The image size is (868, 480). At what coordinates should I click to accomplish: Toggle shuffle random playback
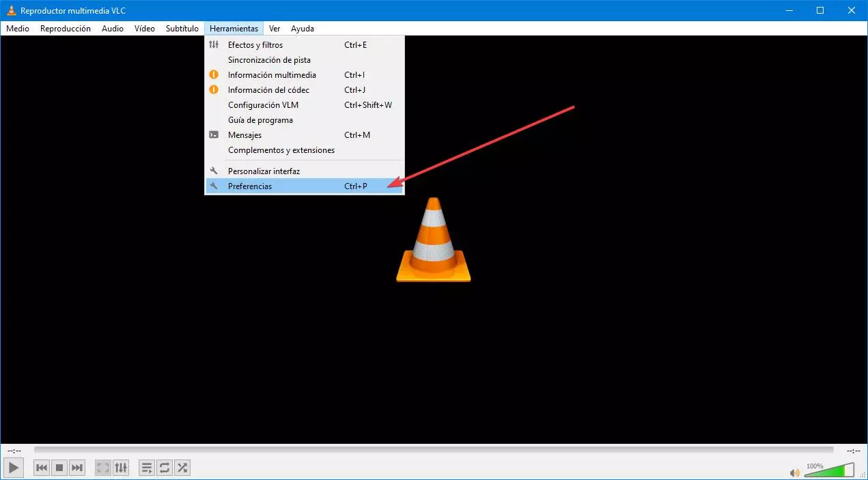pos(182,468)
